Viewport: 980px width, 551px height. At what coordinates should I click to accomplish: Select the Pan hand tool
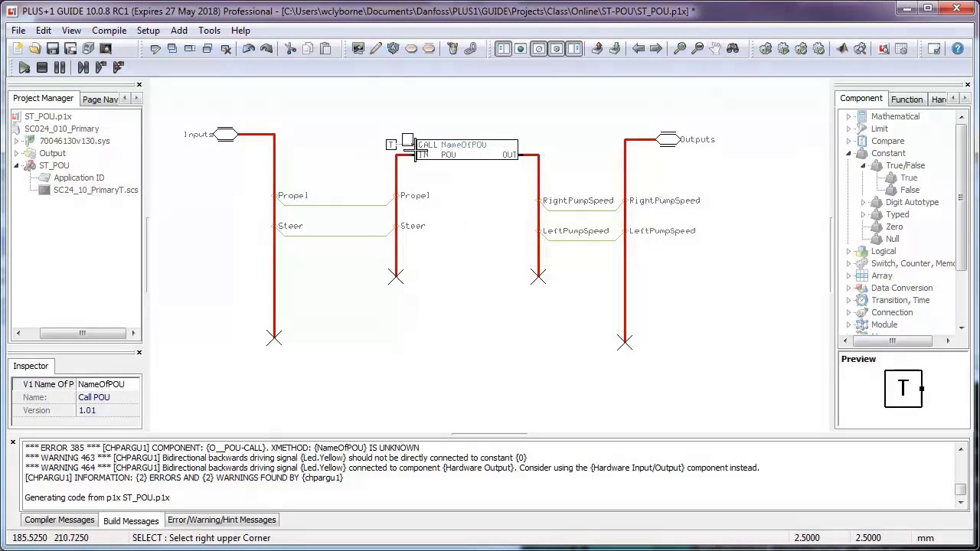[715, 49]
